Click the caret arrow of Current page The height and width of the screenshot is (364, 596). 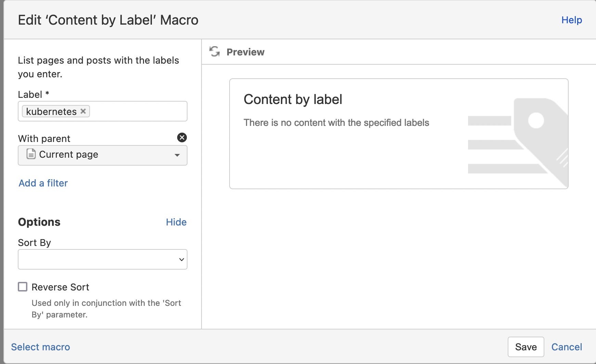tap(177, 155)
